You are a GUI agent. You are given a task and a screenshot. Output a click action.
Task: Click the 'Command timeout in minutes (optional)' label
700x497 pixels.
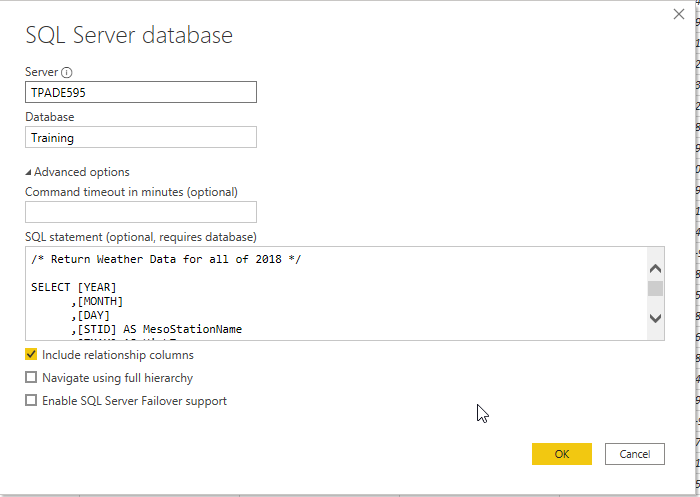131,192
